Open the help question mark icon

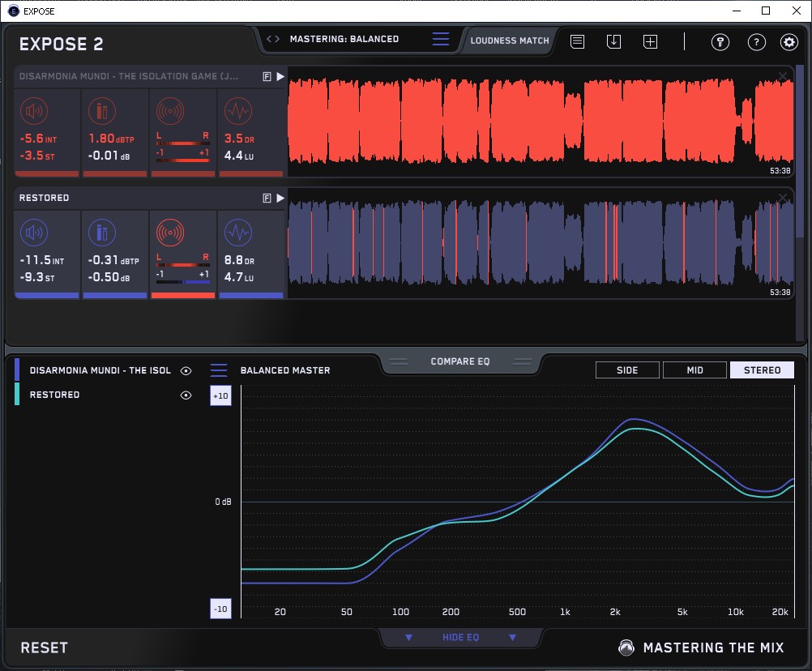tap(756, 42)
